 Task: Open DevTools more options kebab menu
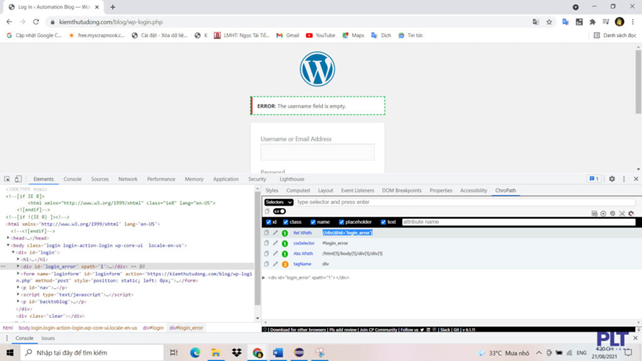click(x=624, y=179)
